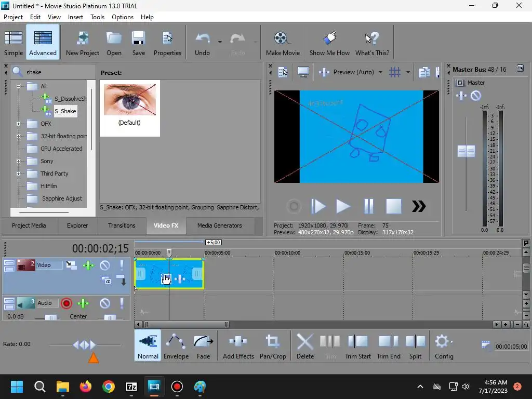Click the playback Rate slider
532x399 pixels.
(85, 345)
